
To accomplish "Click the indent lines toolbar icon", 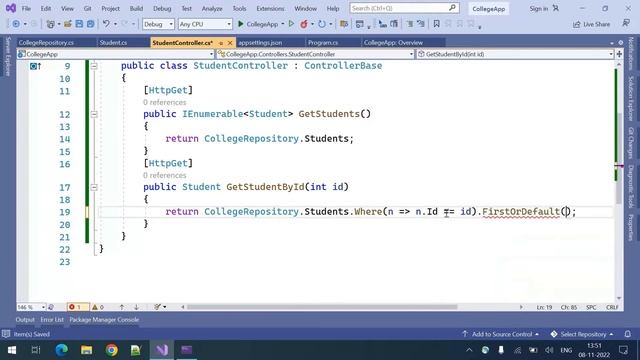I will tap(420, 24).
